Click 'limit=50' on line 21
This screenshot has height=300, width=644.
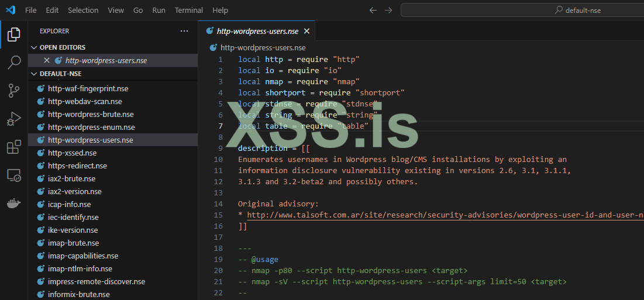509,281
